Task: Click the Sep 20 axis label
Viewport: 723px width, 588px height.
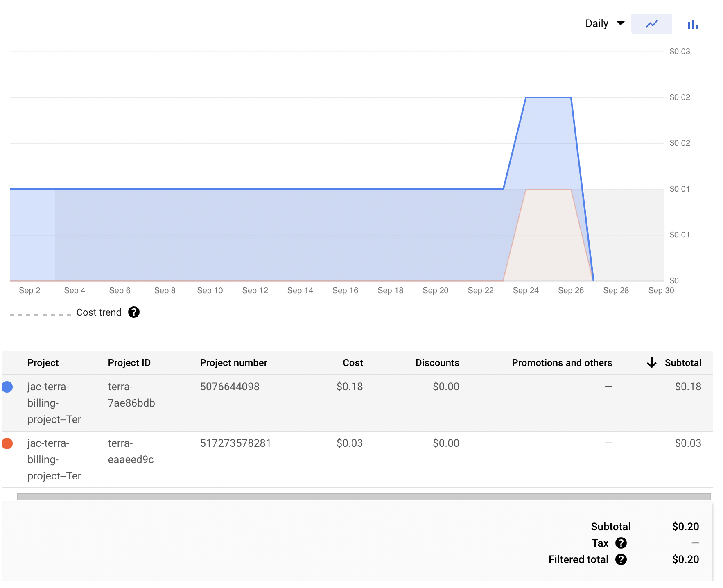Action: point(435,290)
